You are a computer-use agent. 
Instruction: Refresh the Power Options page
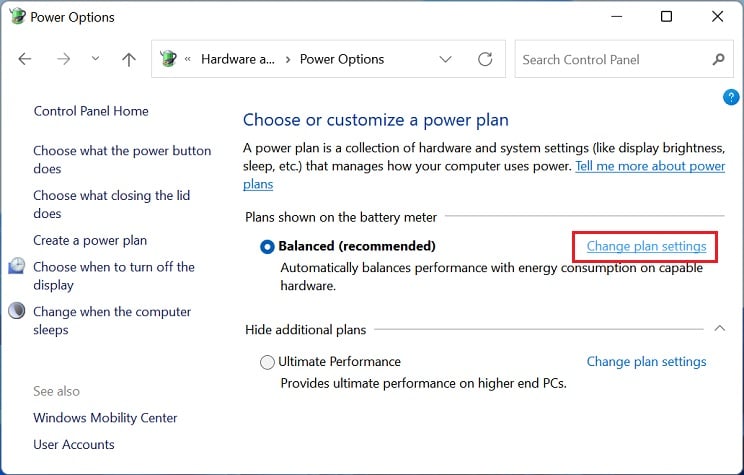(485, 59)
